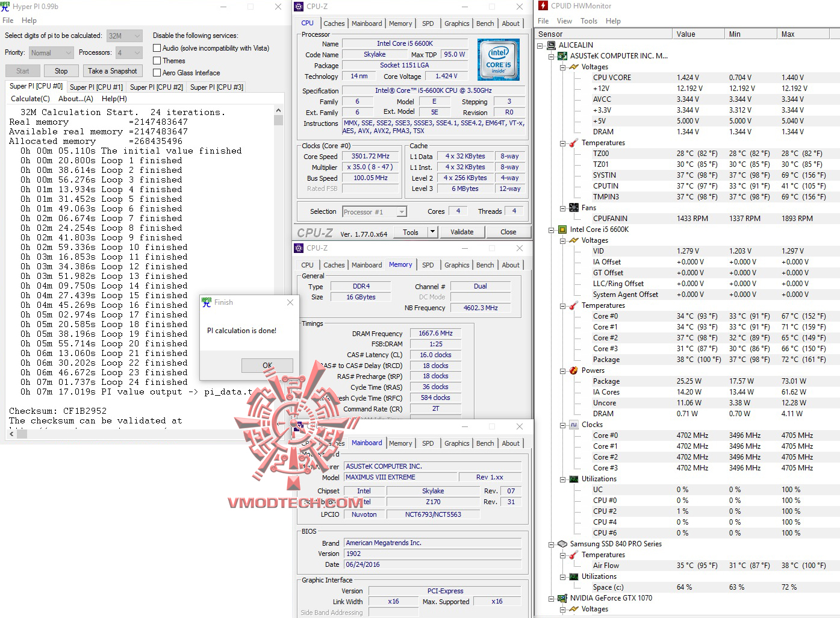Click the Voltages icon under ASUSTeK COMPUTER
The width and height of the screenshot is (840, 618).
[x=574, y=67]
